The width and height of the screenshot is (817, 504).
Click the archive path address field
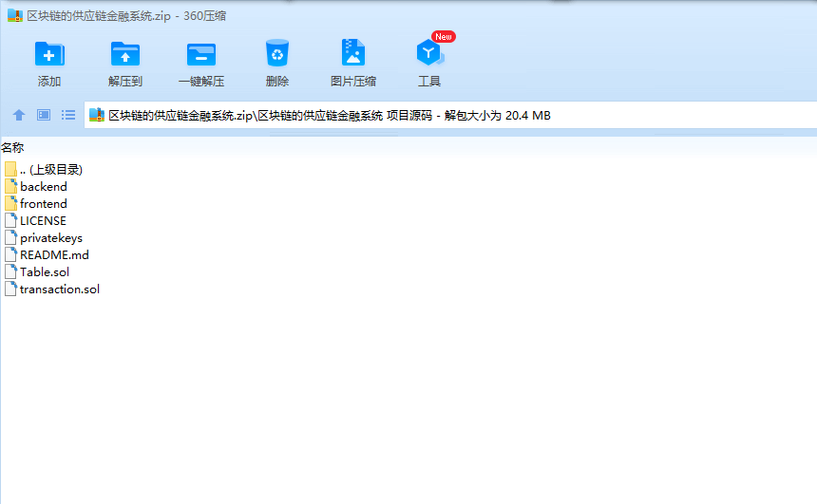(x=450, y=115)
